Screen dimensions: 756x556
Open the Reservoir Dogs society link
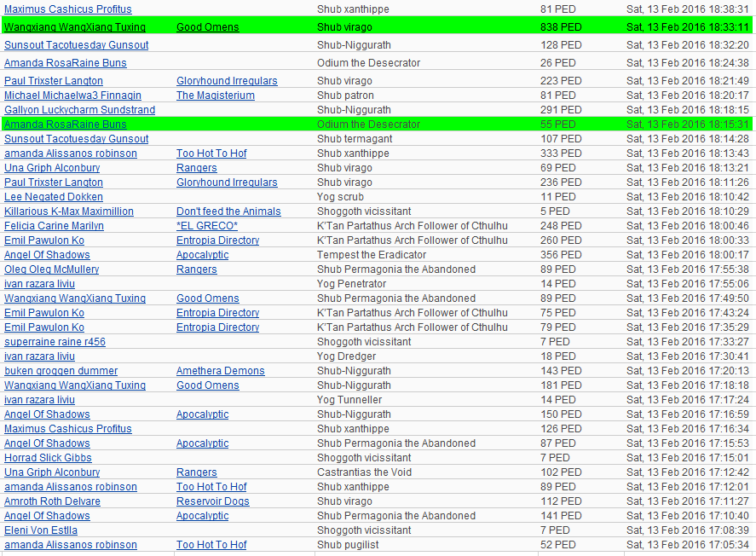(212, 501)
